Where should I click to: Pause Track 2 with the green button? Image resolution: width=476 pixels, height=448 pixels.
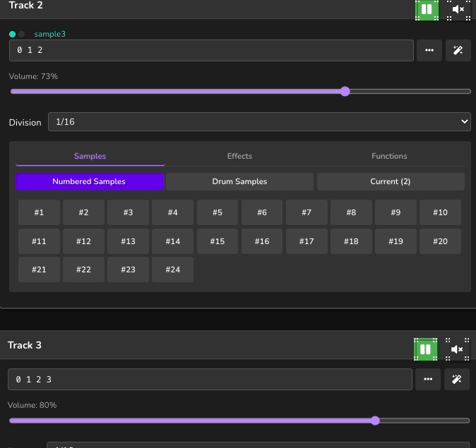(x=427, y=9)
